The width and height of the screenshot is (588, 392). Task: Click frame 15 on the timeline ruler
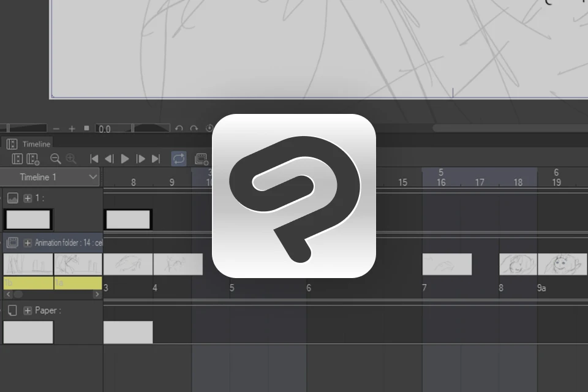402,183
